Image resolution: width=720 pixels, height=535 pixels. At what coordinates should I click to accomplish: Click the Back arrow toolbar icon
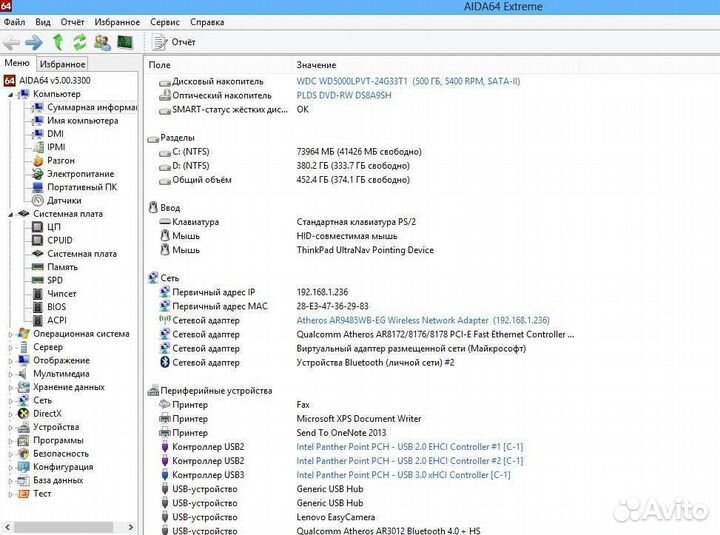(11, 43)
